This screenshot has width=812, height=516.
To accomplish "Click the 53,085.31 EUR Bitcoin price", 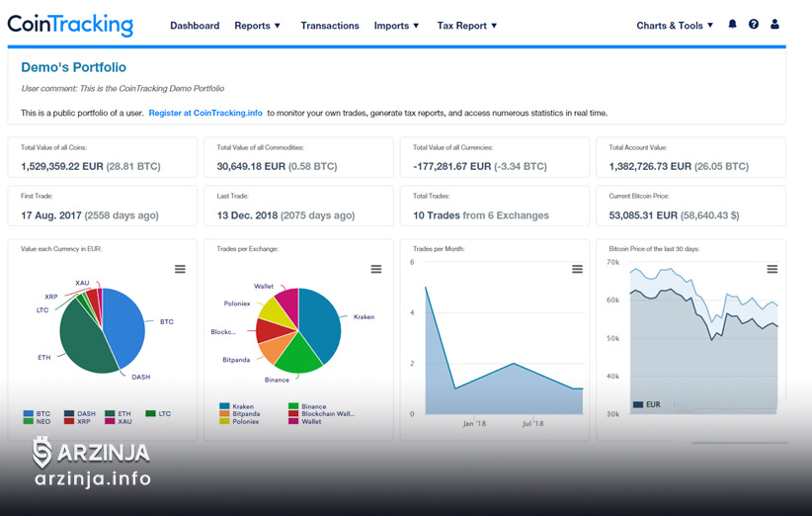I will pyautogui.click(x=643, y=215).
